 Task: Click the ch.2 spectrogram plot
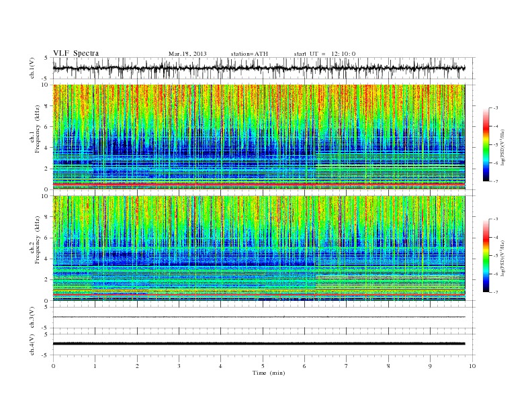[259, 248]
